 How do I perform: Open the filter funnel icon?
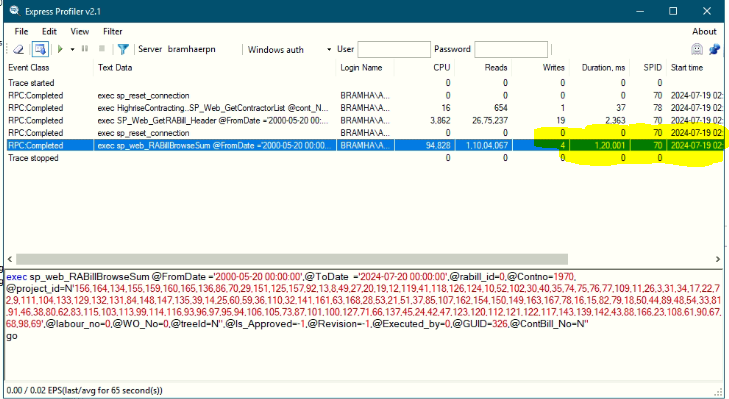(x=123, y=49)
